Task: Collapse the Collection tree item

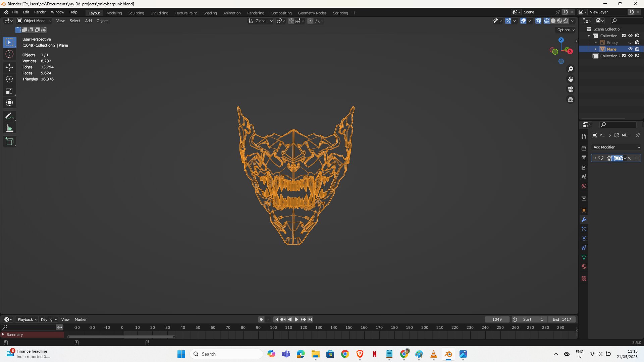Action: click(589, 36)
